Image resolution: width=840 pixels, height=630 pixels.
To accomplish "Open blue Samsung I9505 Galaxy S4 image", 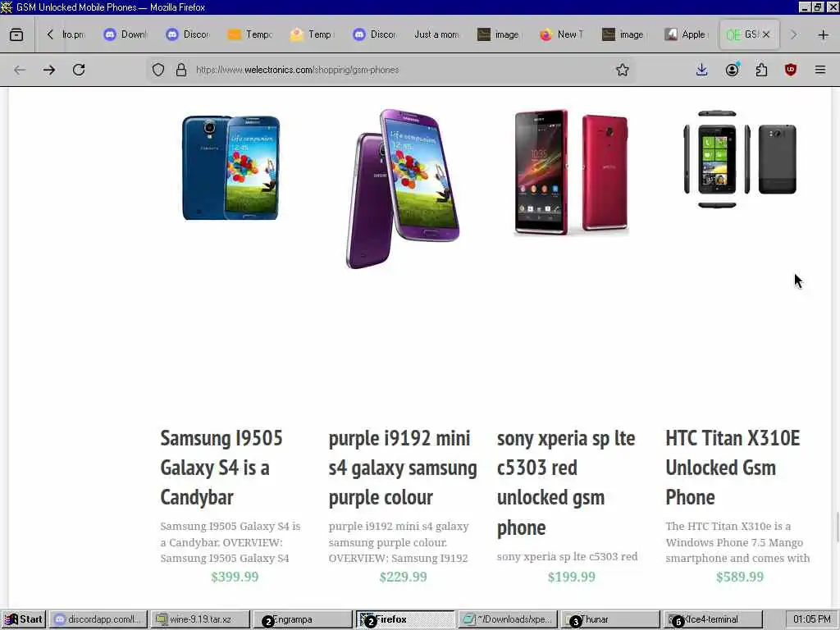I will pyautogui.click(x=231, y=167).
